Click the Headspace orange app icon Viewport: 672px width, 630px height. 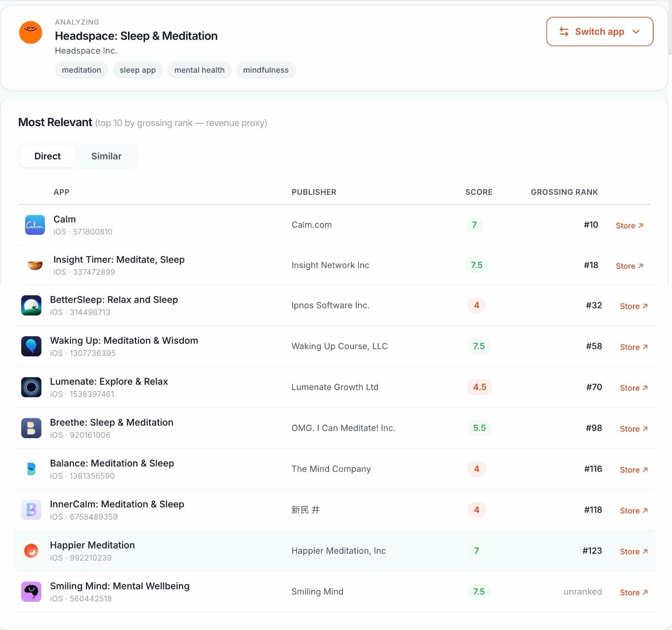[x=31, y=32]
